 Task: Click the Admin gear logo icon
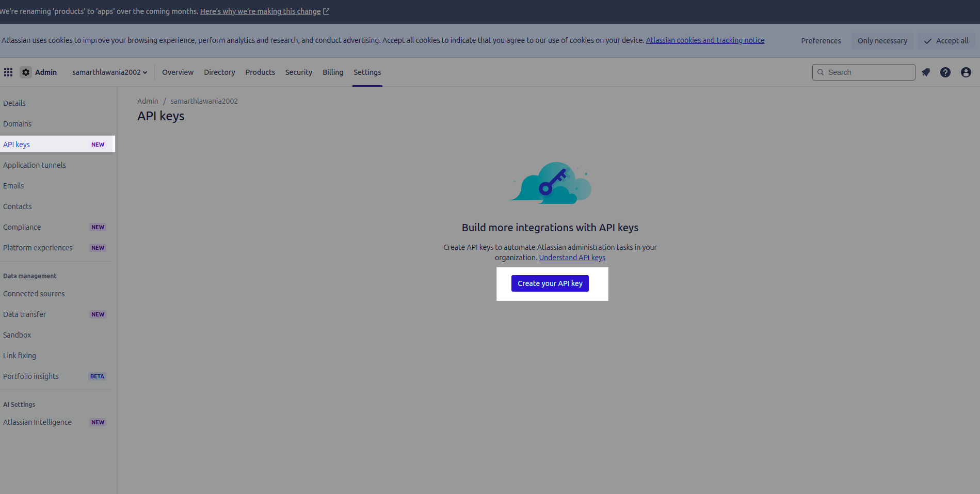(x=26, y=72)
